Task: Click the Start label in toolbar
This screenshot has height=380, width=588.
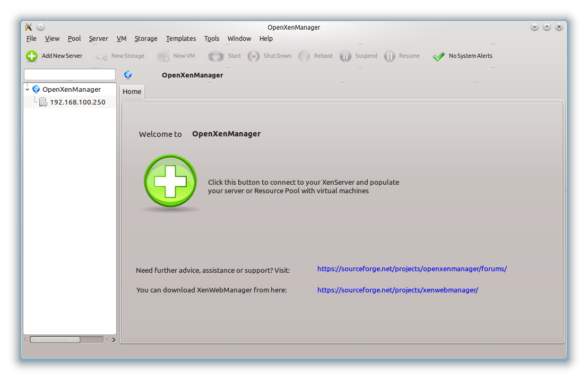Action: coord(235,56)
